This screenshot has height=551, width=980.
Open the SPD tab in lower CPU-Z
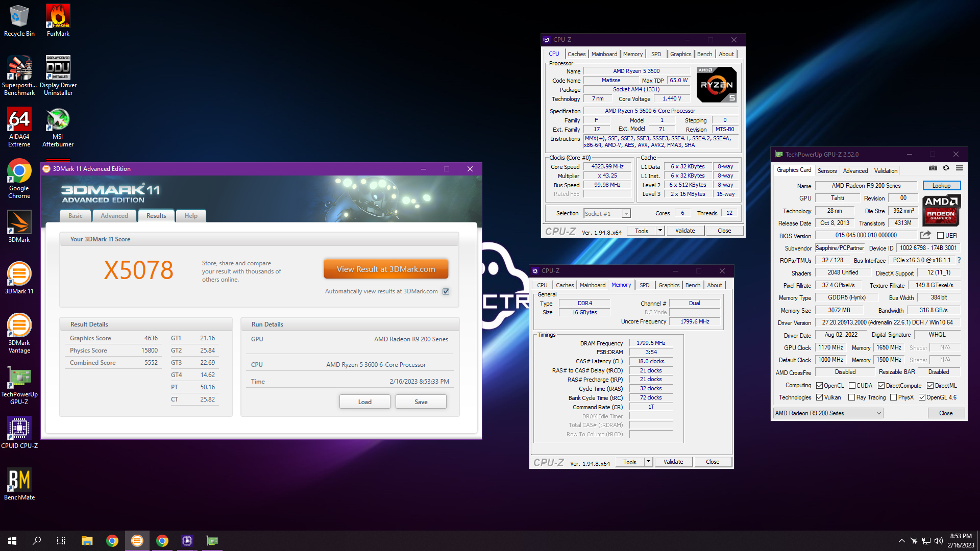645,285
